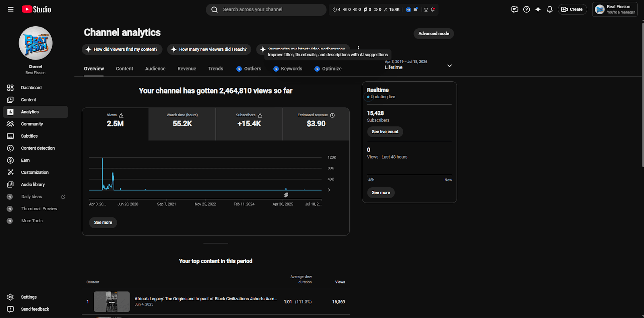
Task: Open the hamburger navigation menu
Action: click(x=10, y=9)
